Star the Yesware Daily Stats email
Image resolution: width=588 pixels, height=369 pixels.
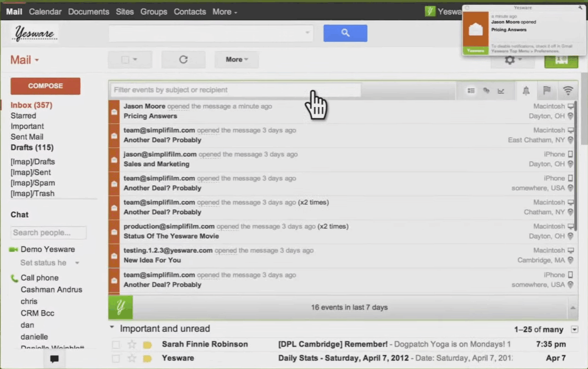pyautogui.click(x=132, y=358)
